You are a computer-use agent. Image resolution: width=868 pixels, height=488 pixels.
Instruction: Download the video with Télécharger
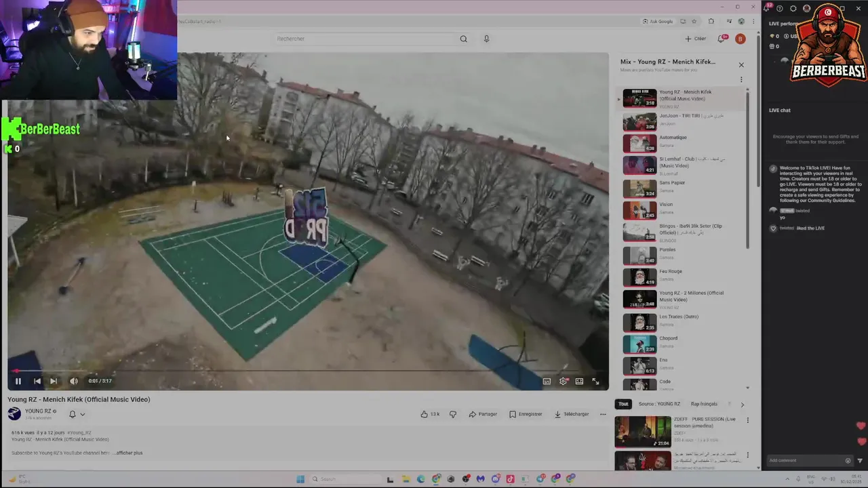pyautogui.click(x=572, y=414)
